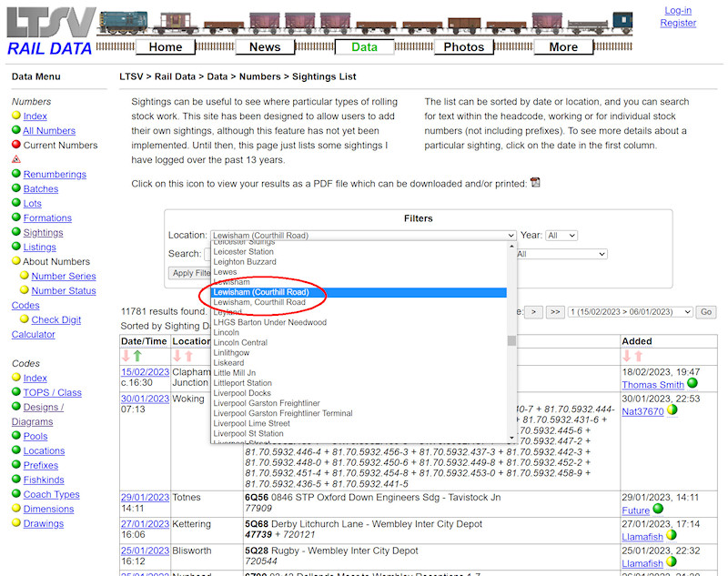
Task: Open the sighting dated 15/02/2023
Action: click(x=145, y=371)
